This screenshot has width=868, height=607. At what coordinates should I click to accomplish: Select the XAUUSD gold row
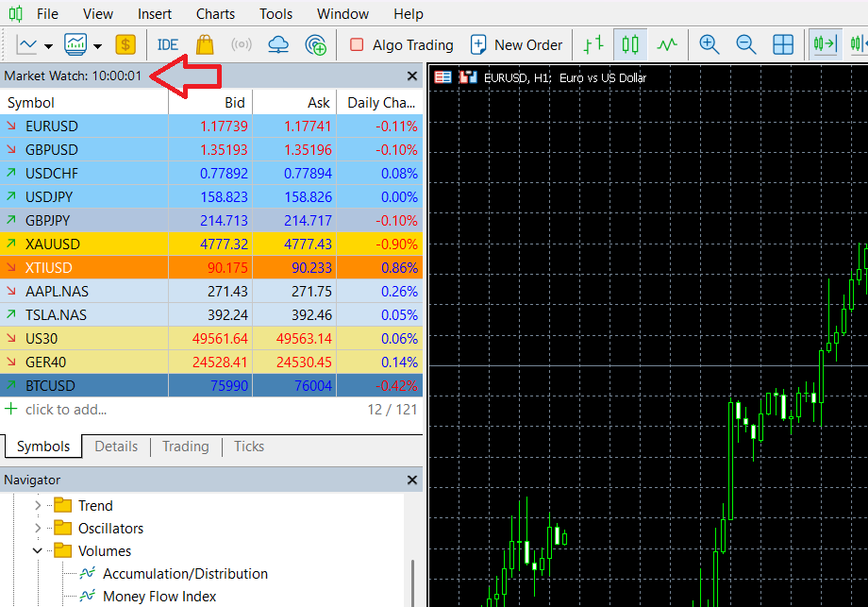tap(211, 244)
